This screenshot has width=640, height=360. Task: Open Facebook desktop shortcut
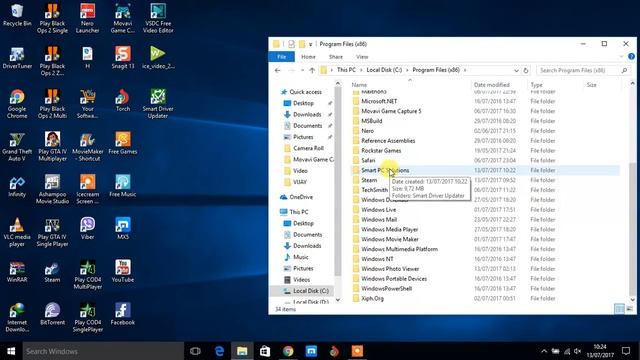(122, 314)
